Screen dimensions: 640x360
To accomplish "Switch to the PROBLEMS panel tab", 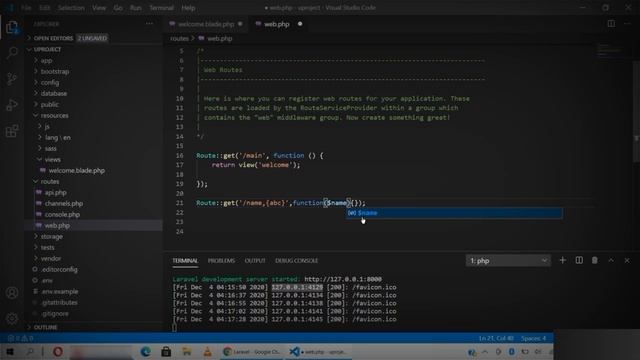I will tap(221, 260).
